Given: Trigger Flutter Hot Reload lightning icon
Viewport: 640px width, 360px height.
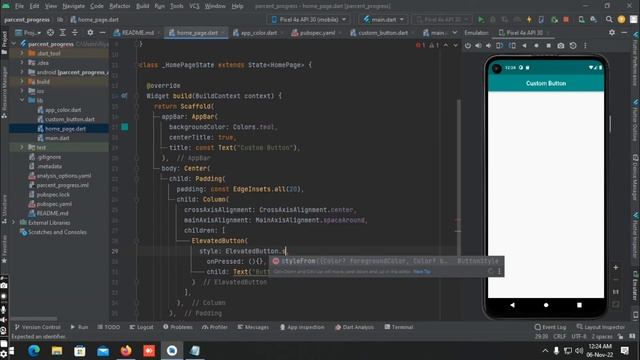Looking at the screenshot, I should click(x=529, y=19).
